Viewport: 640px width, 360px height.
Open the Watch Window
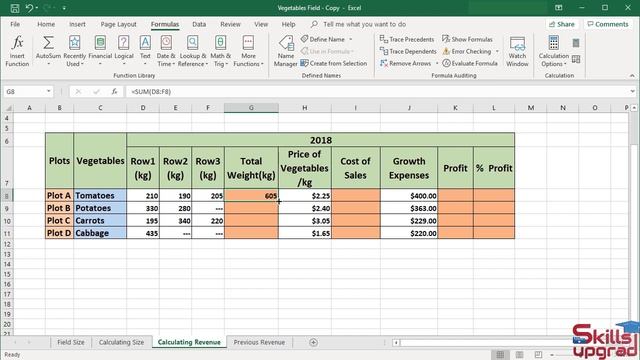[x=517, y=51]
